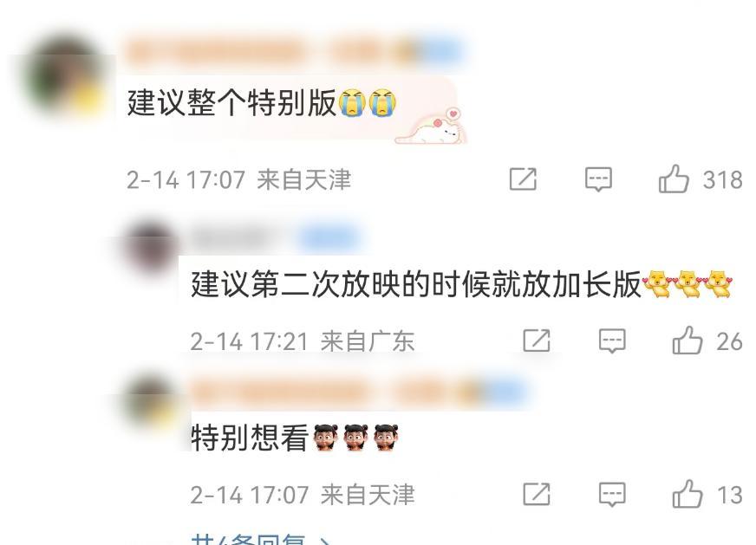Select the 建议第二次放映的时候就放加长版 comment text
This screenshot has width=756, height=545.
point(415,284)
